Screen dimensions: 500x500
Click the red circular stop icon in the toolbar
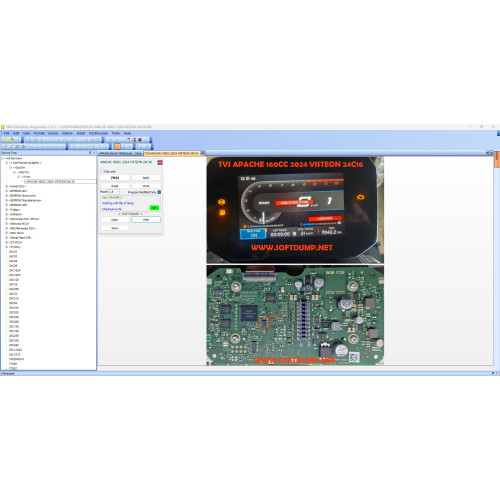pyautogui.click(x=140, y=140)
